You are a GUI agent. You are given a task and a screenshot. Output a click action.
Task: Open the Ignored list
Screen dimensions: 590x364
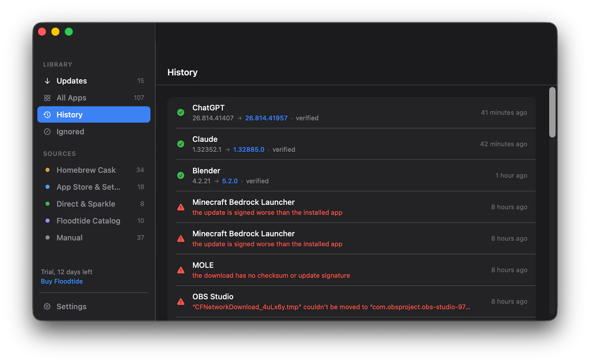coord(94,132)
